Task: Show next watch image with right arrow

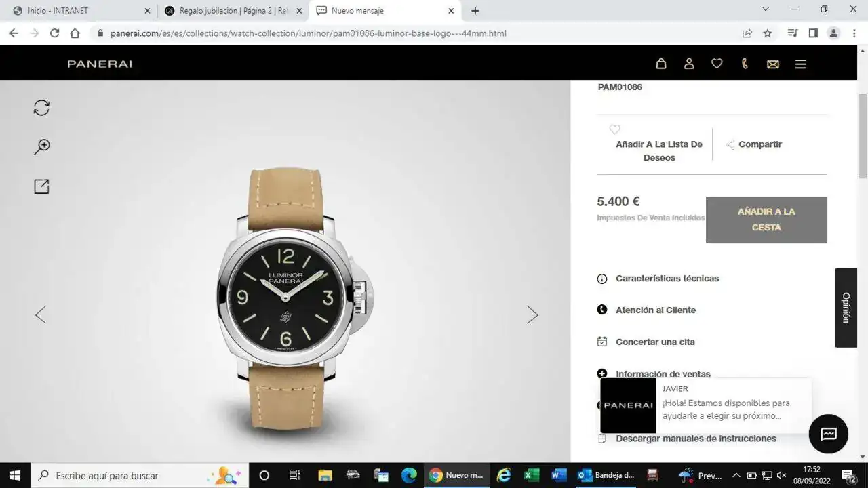Action: [532, 314]
